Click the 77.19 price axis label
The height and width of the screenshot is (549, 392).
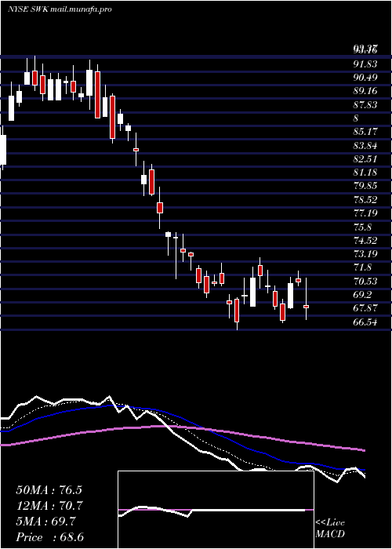click(365, 213)
